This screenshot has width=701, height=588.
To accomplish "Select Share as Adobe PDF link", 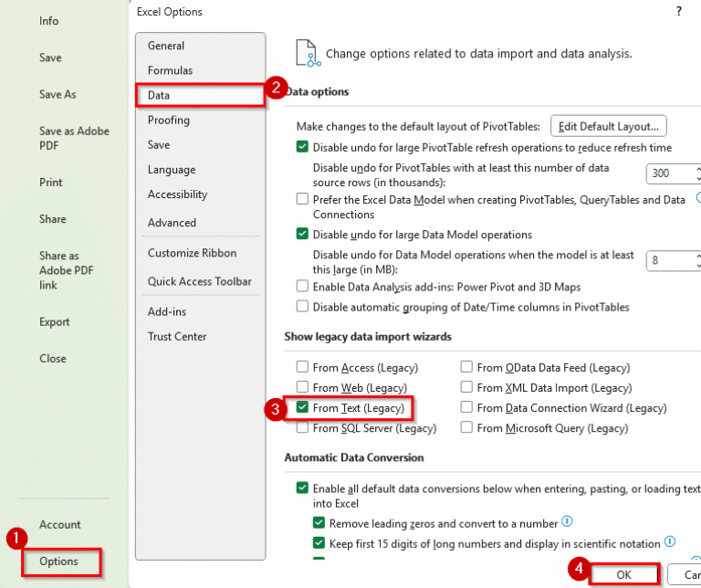I will 66,270.
